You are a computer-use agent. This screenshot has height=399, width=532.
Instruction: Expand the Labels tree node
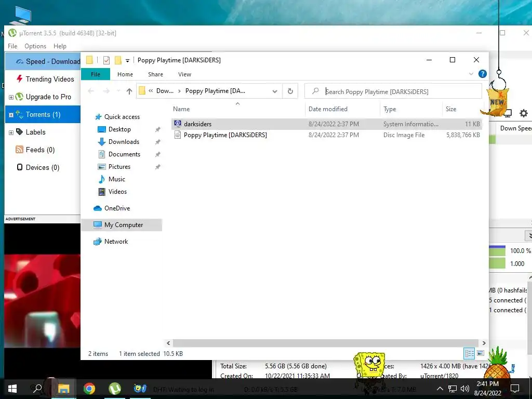pyautogui.click(x=11, y=132)
